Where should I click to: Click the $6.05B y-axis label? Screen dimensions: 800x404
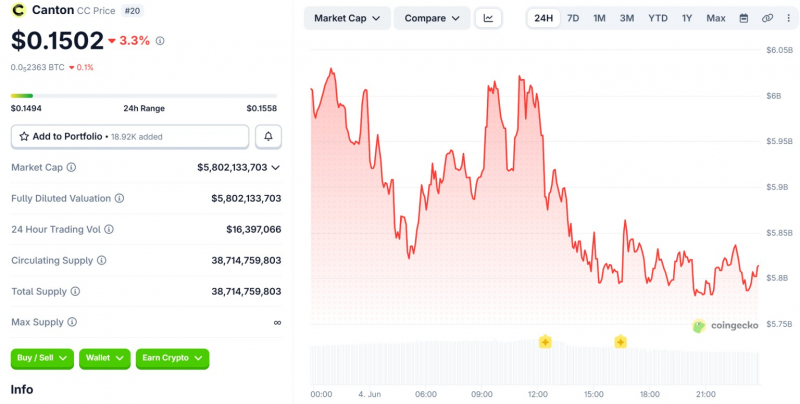coord(780,50)
